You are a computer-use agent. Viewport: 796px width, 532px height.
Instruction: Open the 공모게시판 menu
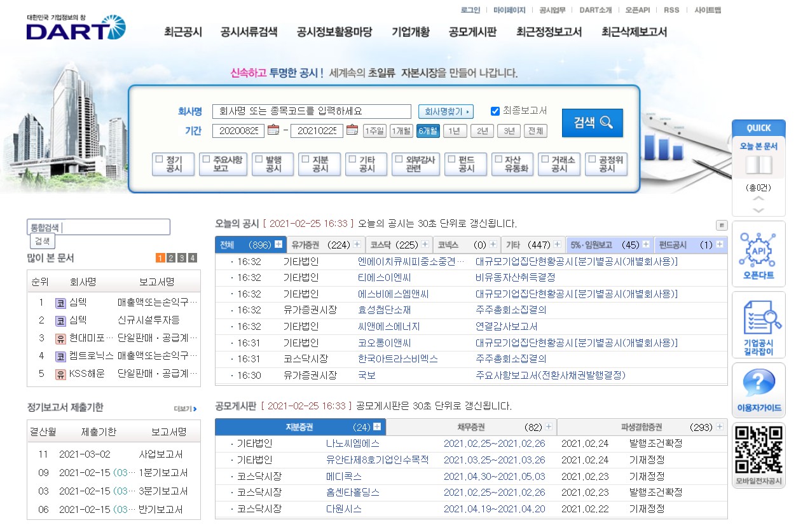(472, 32)
